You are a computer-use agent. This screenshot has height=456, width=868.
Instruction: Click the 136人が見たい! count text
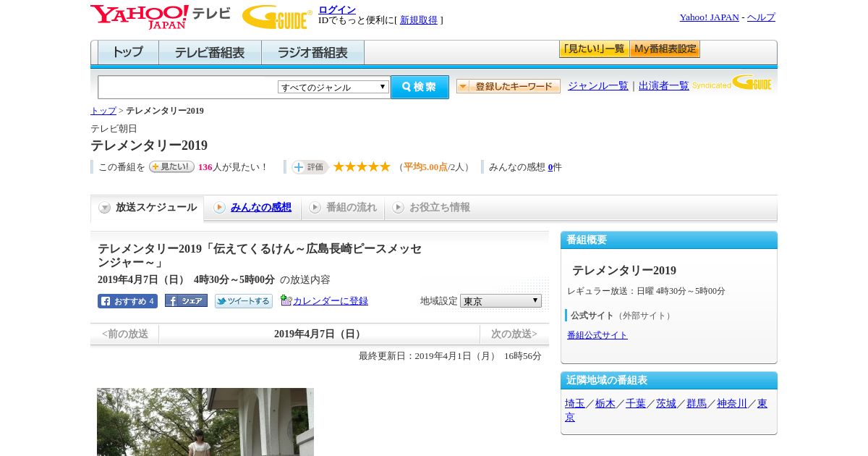click(x=233, y=167)
